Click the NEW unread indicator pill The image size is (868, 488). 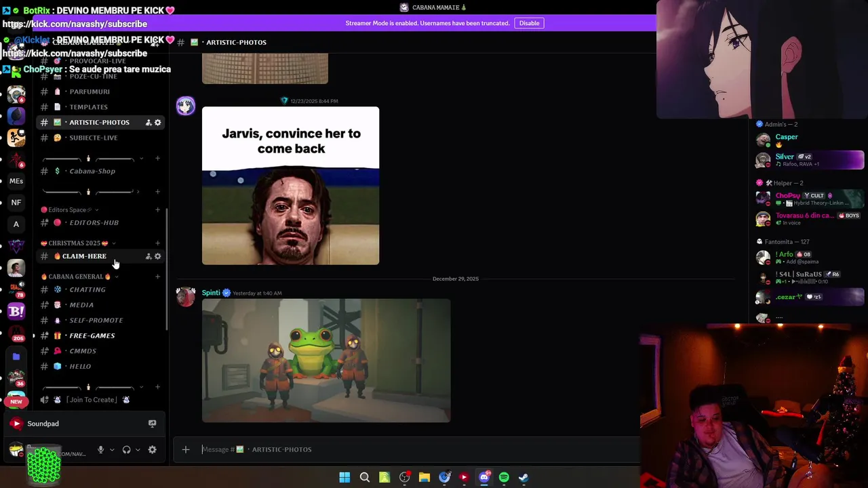pos(16,401)
